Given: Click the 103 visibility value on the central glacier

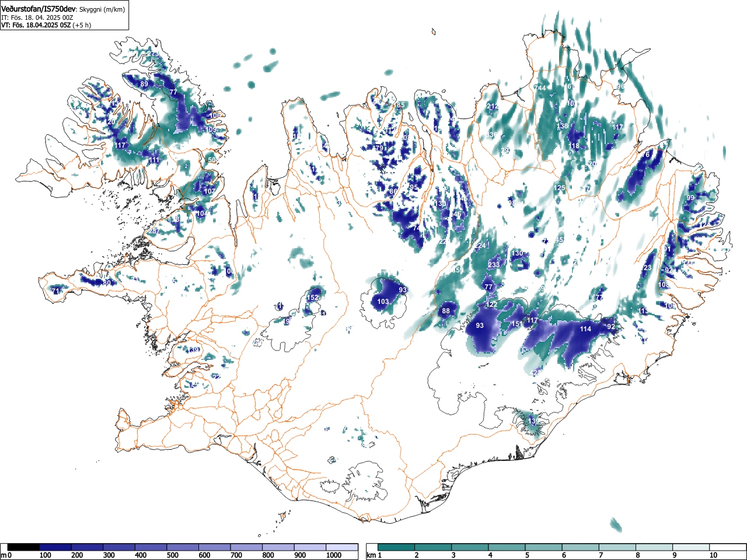Looking at the screenshot, I should (x=383, y=302).
